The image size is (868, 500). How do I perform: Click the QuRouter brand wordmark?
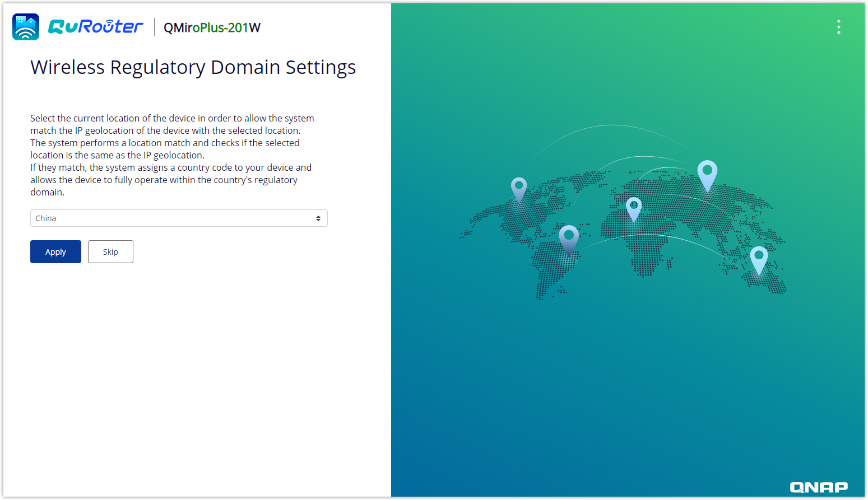click(96, 27)
